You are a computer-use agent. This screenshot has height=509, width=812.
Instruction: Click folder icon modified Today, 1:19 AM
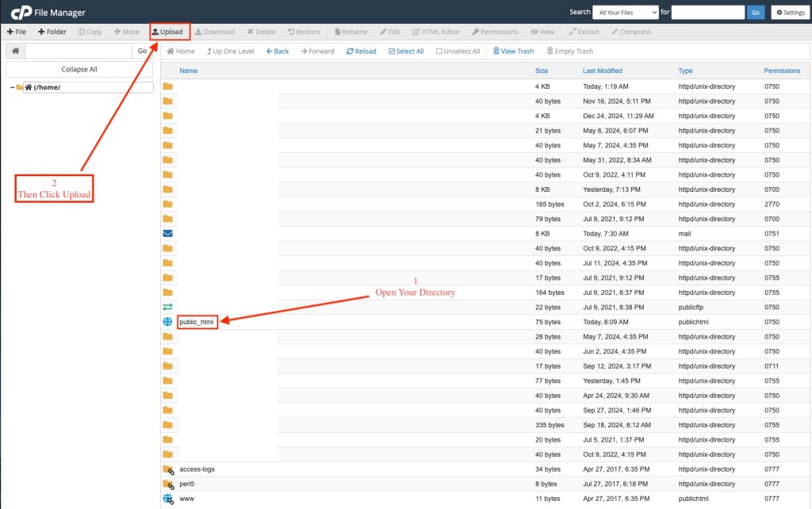tap(167, 86)
